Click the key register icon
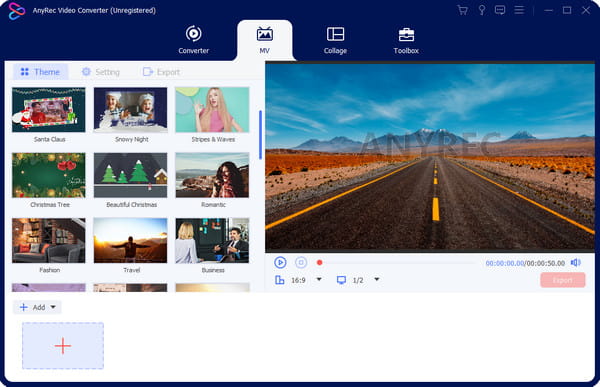Image resolution: width=600 pixels, height=387 pixels. click(482, 10)
